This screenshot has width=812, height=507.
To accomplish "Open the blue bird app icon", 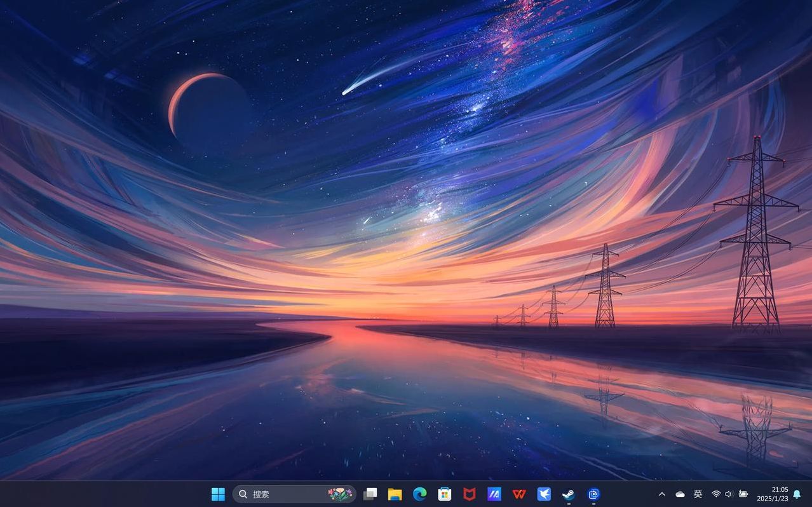I will pos(544,494).
